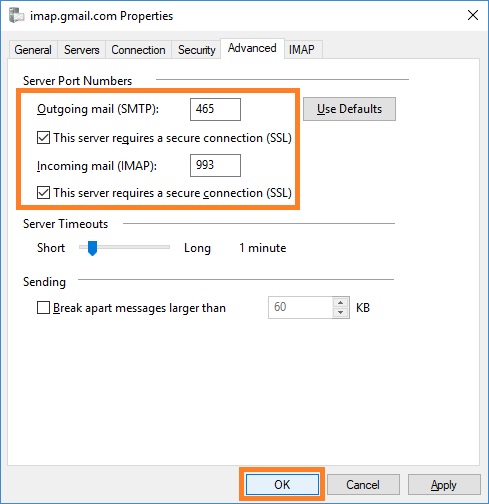This screenshot has width=489, height=504.
Task: Click the Apply button
Action: point(444,485)
